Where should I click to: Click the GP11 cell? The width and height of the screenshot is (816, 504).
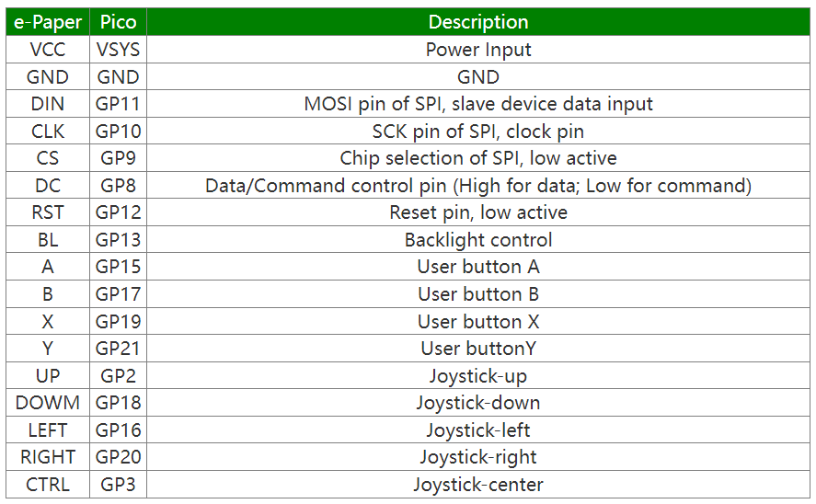tap(118, 104)
